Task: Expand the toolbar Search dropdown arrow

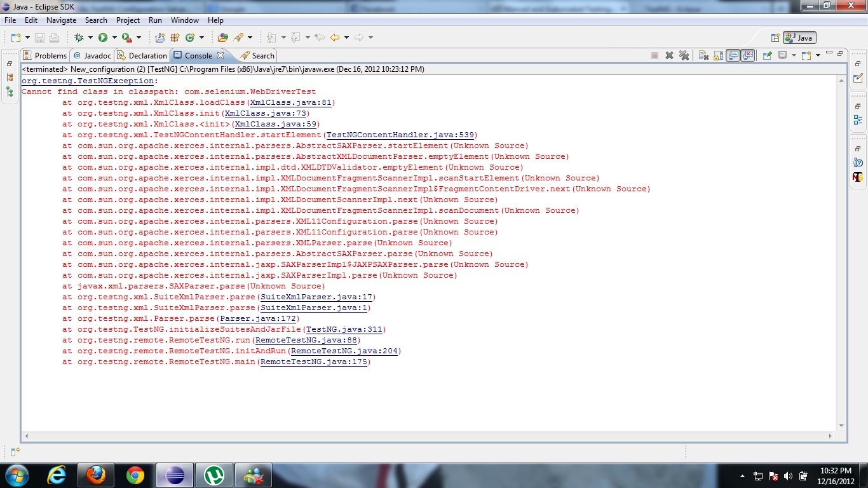Action: [x=250, y=37]
